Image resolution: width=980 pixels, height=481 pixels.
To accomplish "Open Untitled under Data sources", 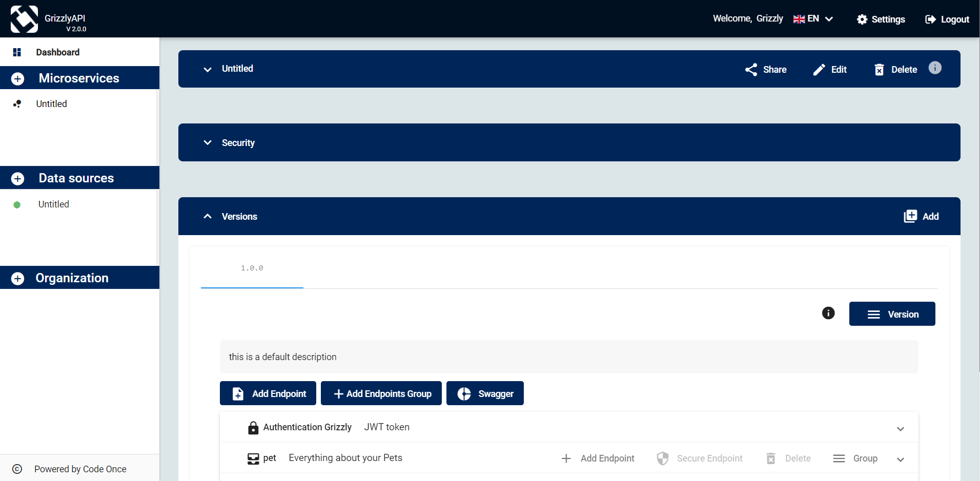I will (54, 204).
